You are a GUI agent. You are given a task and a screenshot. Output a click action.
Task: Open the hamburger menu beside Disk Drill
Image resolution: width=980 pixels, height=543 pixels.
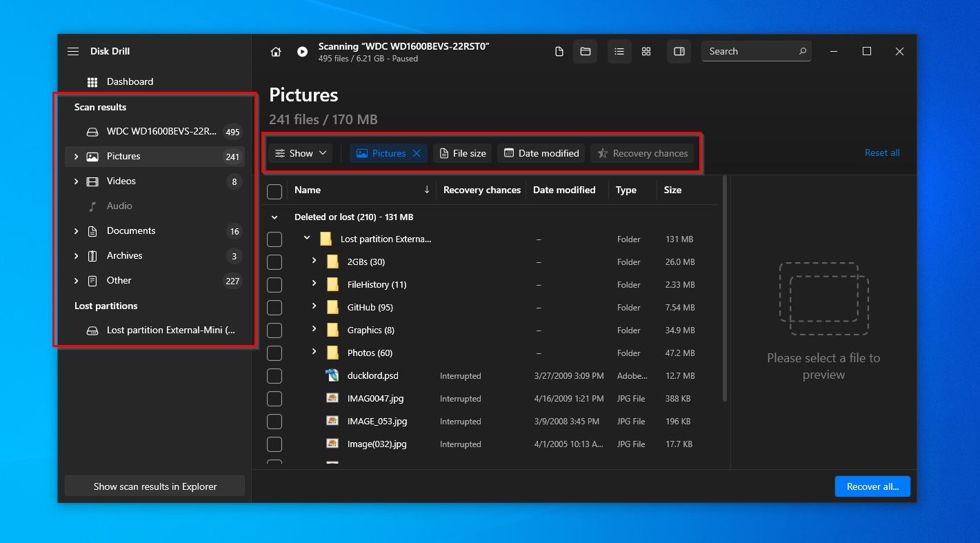(x=73, y=52)
